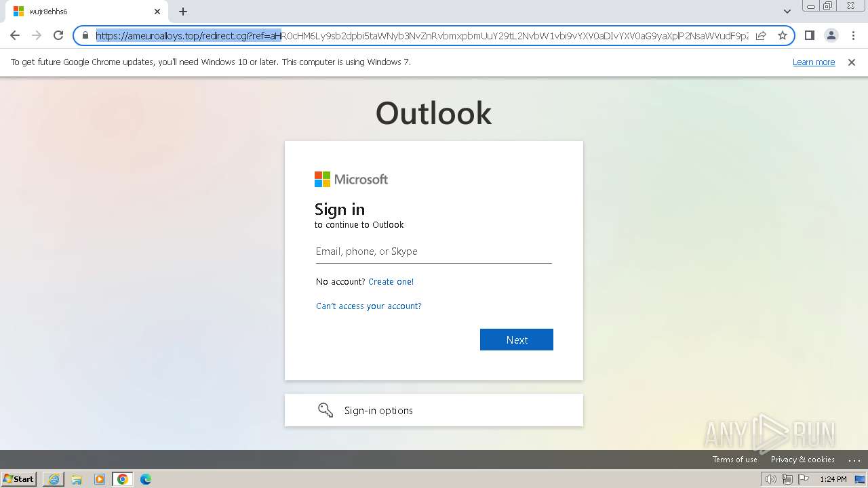868x488 pixels.
Task: Share this page using address bar icon
Action: pos(761,35)
